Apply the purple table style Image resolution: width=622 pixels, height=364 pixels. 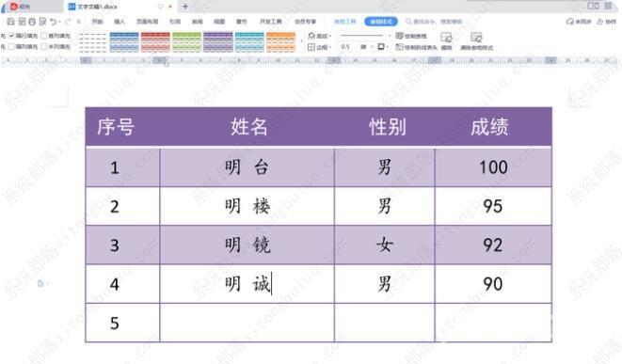[x=218, y=42]
